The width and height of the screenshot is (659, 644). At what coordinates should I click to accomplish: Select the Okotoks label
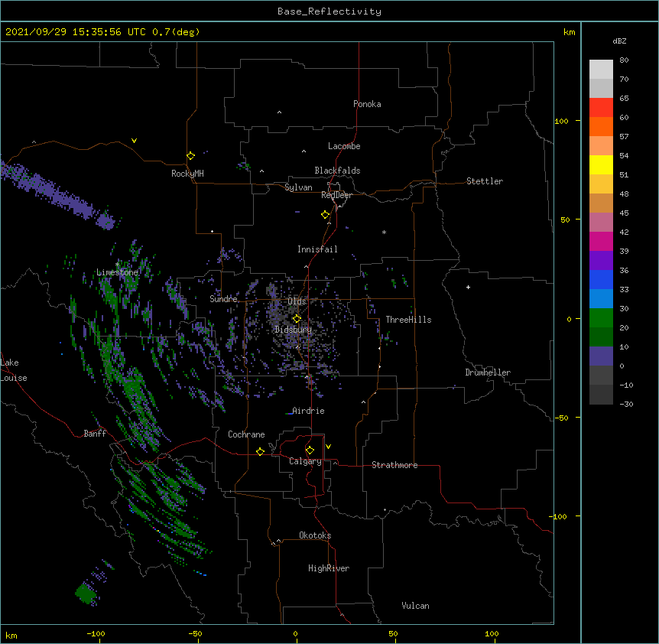pyautogui.click(x=315, y=535)
